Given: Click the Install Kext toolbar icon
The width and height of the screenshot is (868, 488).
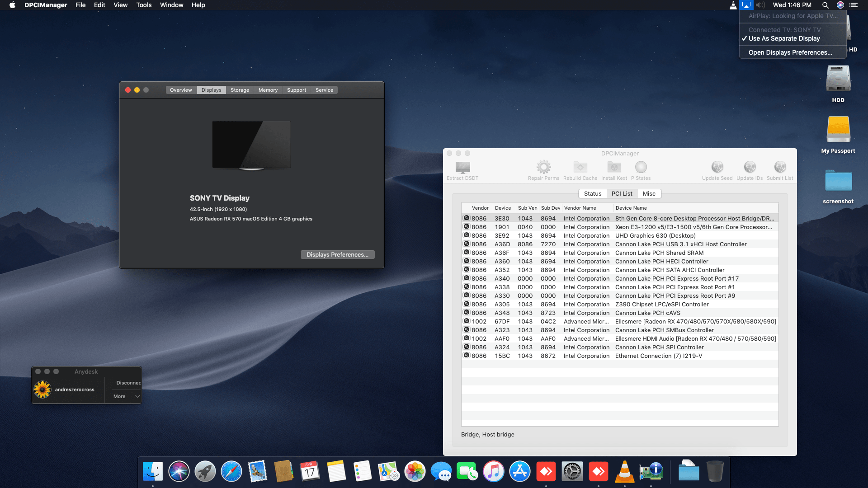Looking at the screenshot, I should coord(614,168).
